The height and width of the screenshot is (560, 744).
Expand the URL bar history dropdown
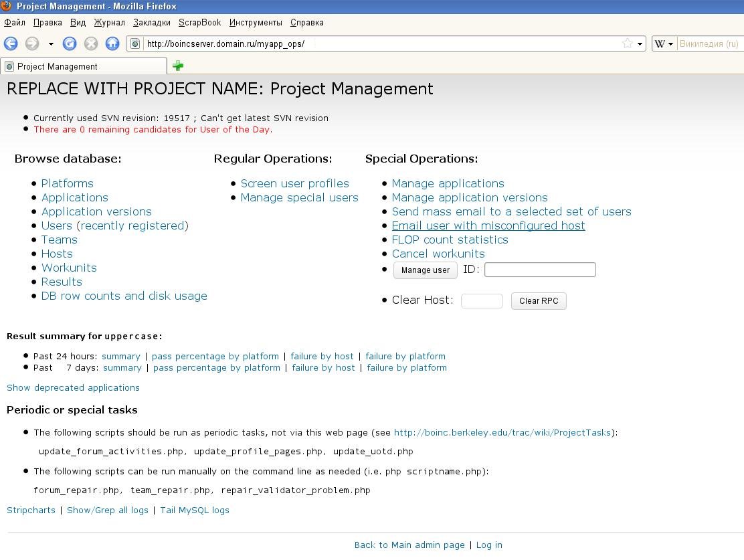tap(640, 44)
